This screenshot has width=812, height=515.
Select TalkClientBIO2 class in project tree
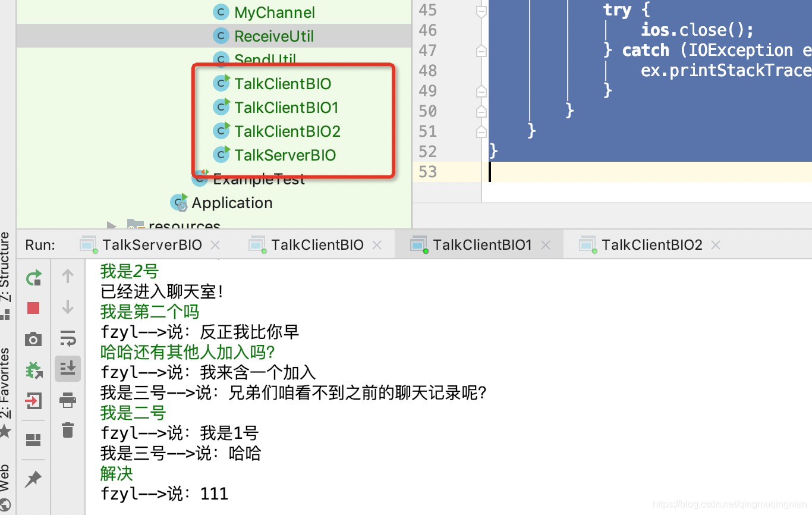coord(288,131)
